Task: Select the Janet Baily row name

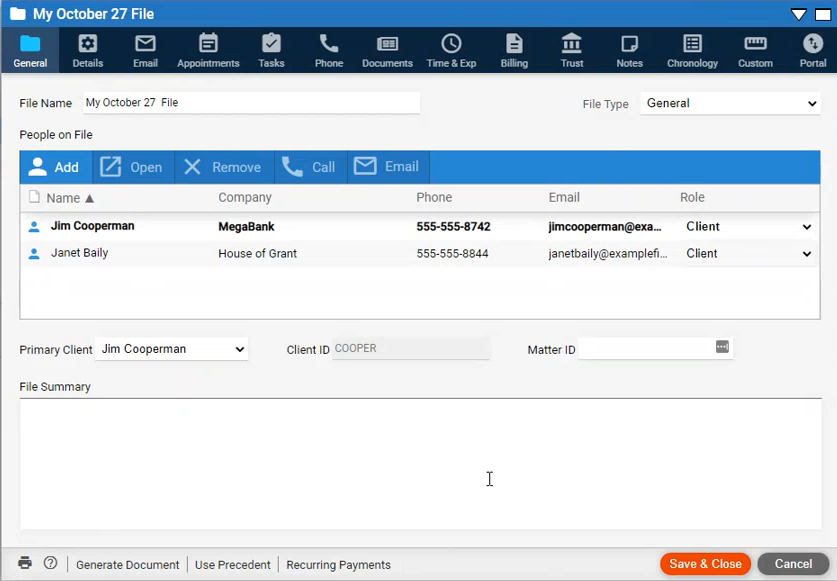Action: pos(80,253)
